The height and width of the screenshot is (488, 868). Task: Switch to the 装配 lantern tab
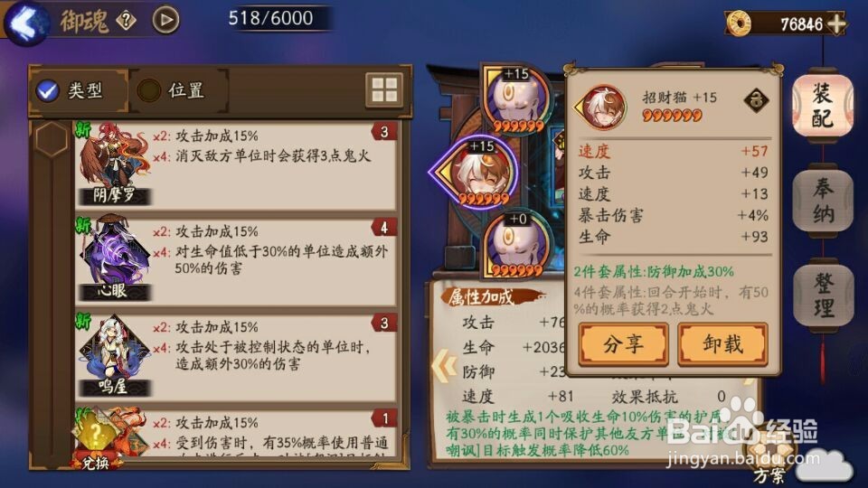[x=823, y=105]
